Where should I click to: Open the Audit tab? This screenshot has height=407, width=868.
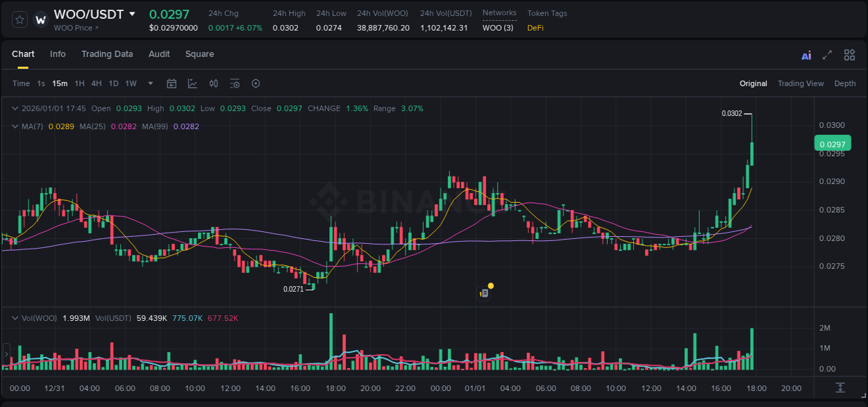coord(159,53)
